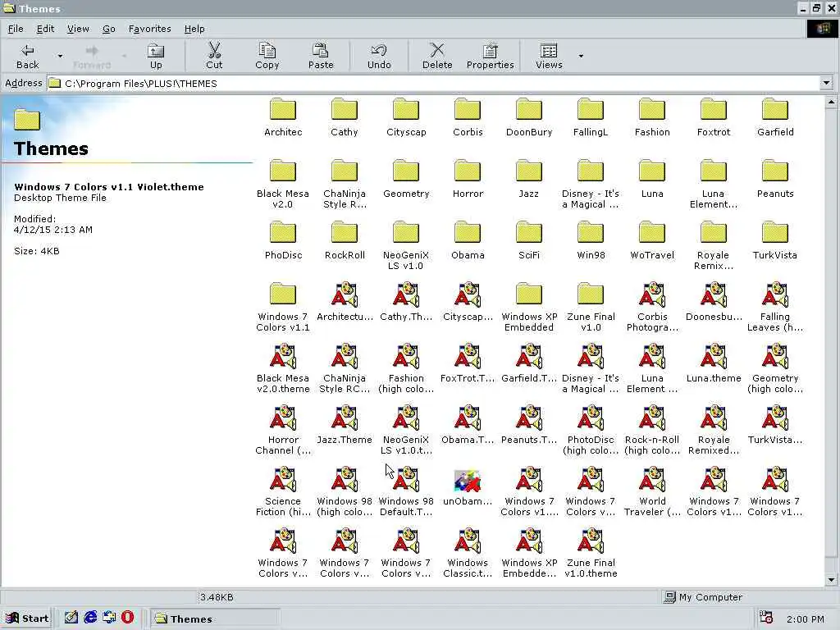The height and width of the screenshot is (630, 840).
Task: Select the TurkVista folder
Action: [x=775, y=241]
